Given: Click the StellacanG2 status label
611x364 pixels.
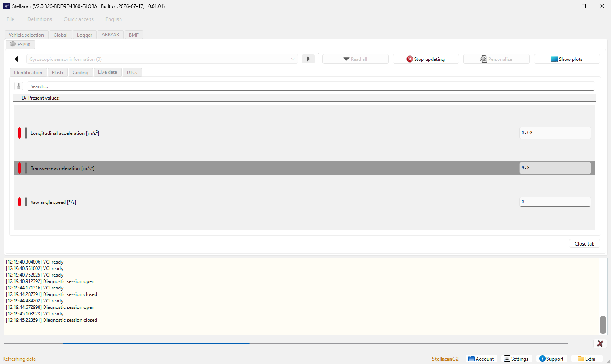Looking at the screenshot, I should click(x=445, y=359).
